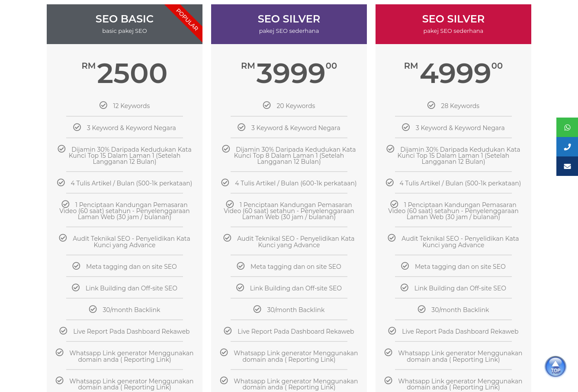Click the blue TOP scroll button
This screenshot has width=578, height=392.
click(x=556, y=367)
